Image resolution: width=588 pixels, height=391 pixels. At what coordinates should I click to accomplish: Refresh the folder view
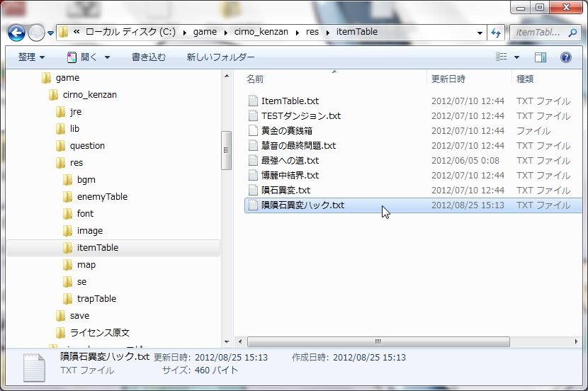(x=496, y=33)
